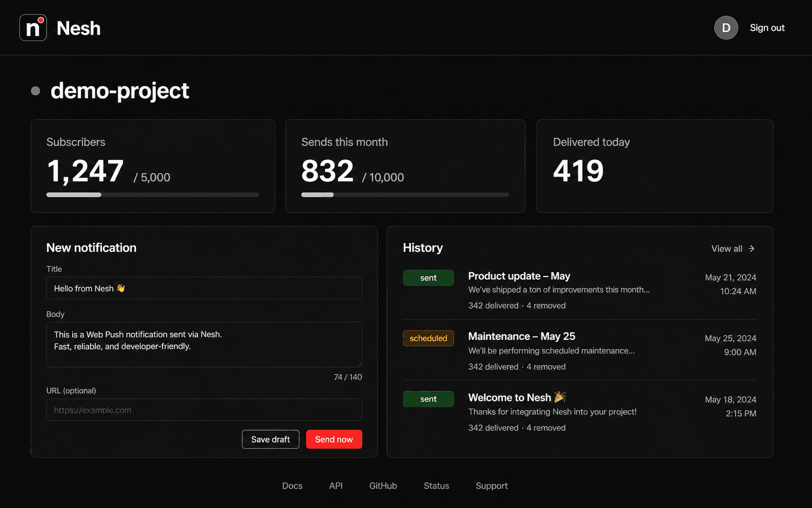Screen dimensions: 812x508
Task: Click the scheduled badge for Maintenance
Action: [x=428, y=338]
